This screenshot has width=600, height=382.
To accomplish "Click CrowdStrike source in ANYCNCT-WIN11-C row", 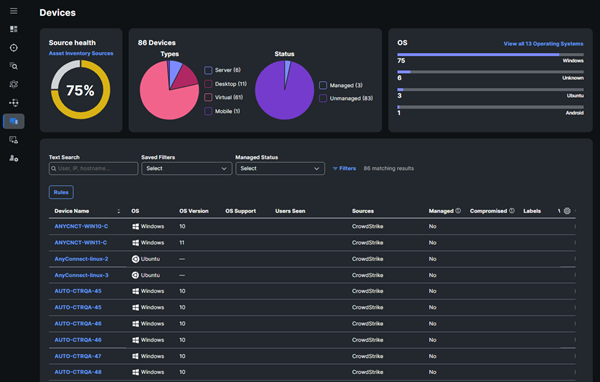I will tap(367, 243).
